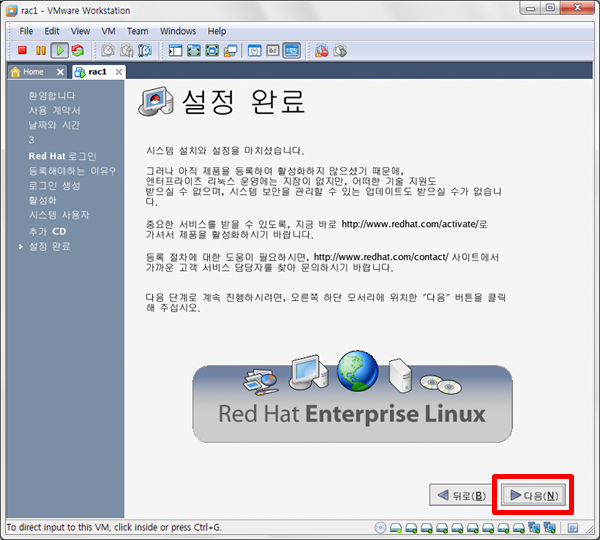Open the View menu

80,31
